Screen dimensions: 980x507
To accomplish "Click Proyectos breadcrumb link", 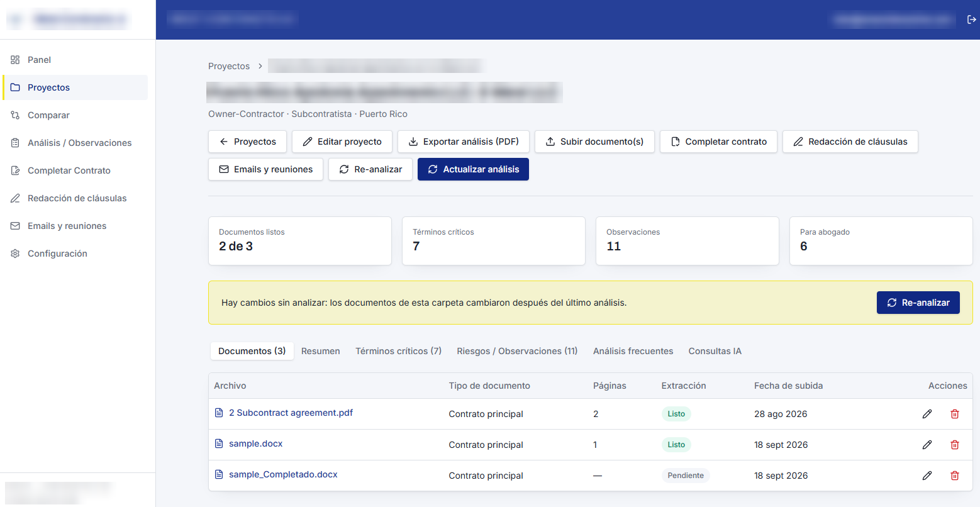I will point(229,66).
